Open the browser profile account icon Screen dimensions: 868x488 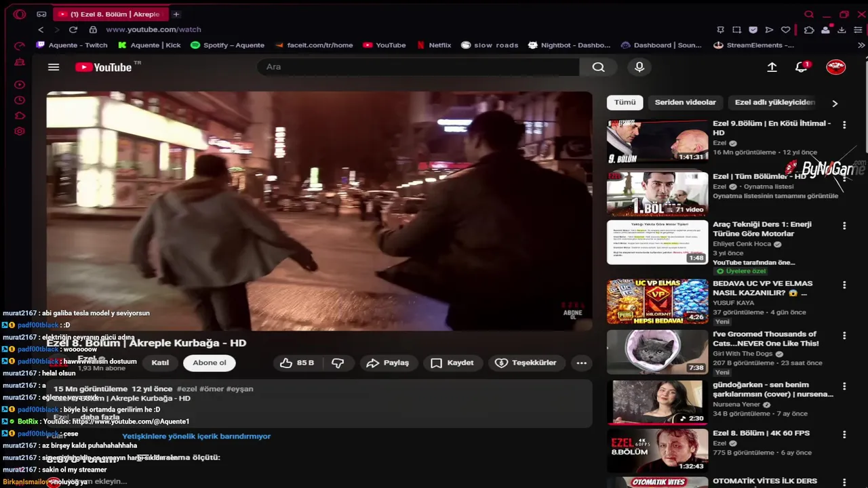point(825,30)
